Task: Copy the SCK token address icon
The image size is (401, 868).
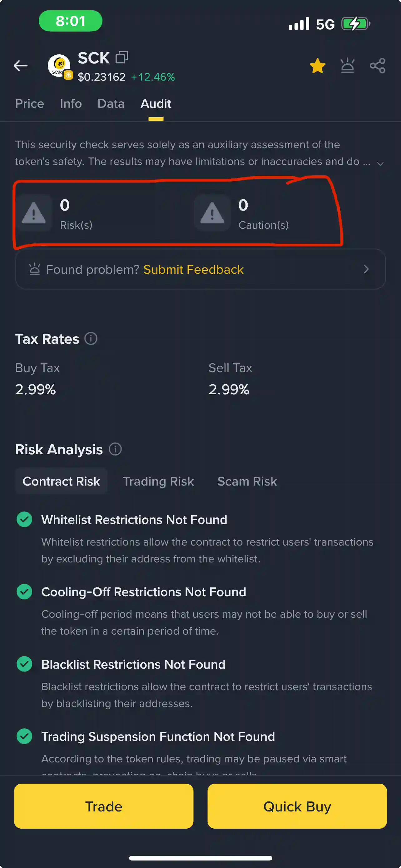Action: (x=121, y=57)
